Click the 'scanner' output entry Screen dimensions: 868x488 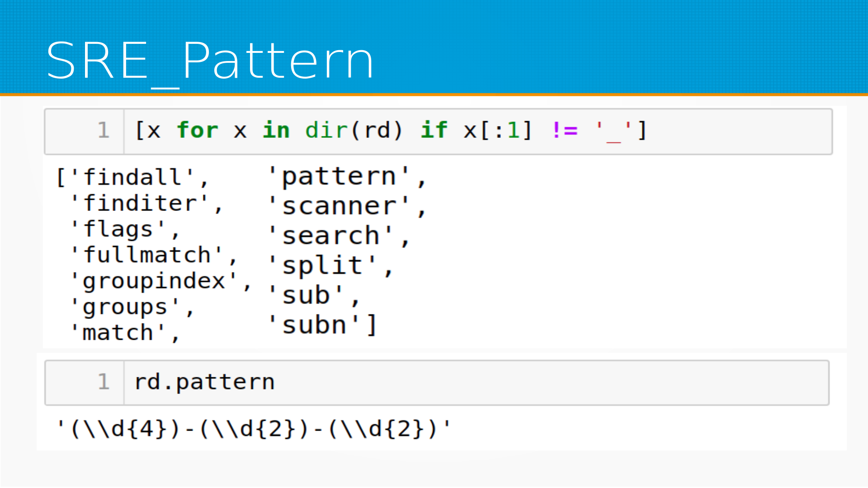click(x=339, y=206)
